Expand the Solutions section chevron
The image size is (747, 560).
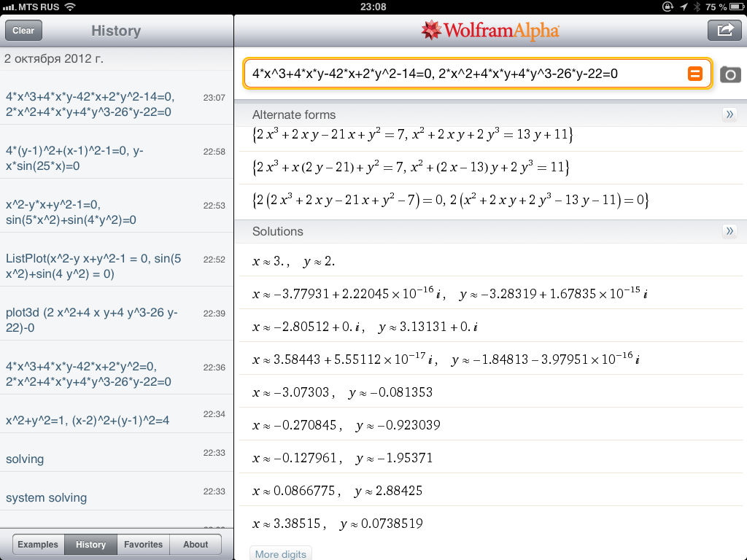[729, 231]
